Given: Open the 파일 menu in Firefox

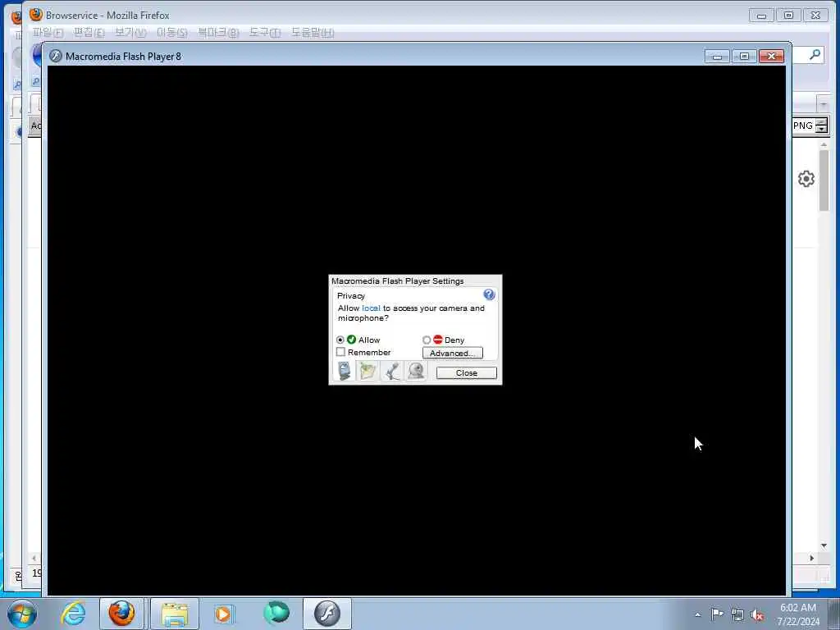Looking at the screenshot, I should [x=48, y=33].
